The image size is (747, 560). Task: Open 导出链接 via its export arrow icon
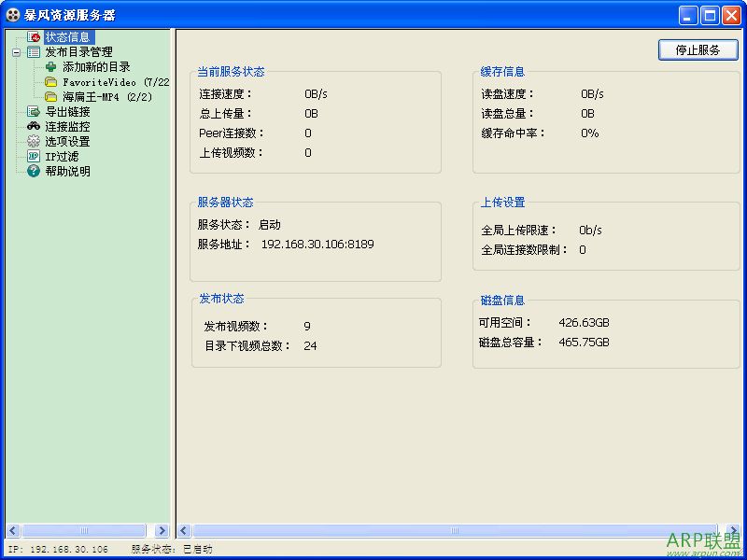pos(34,112)
